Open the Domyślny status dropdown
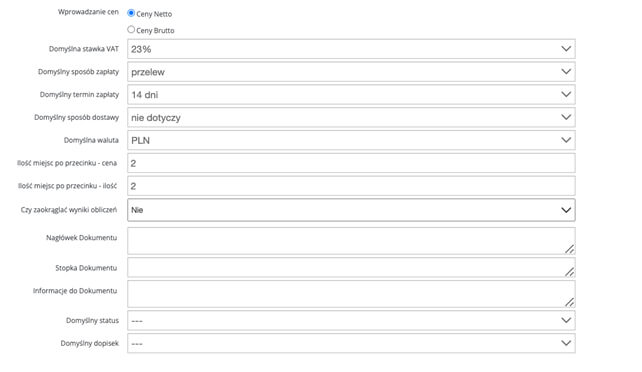This screenshot has width=642, height=372. [351, 320]
